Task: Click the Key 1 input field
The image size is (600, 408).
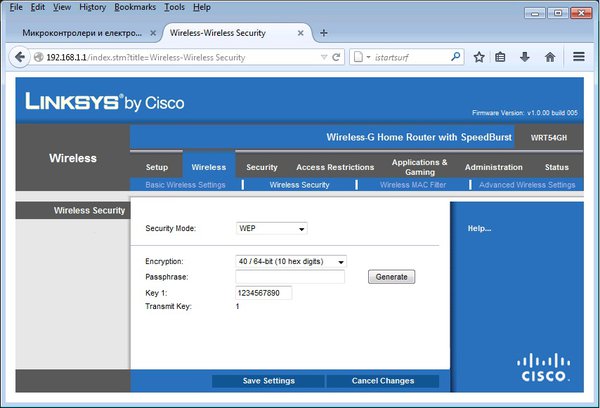Action: click(x=263, y=293)
